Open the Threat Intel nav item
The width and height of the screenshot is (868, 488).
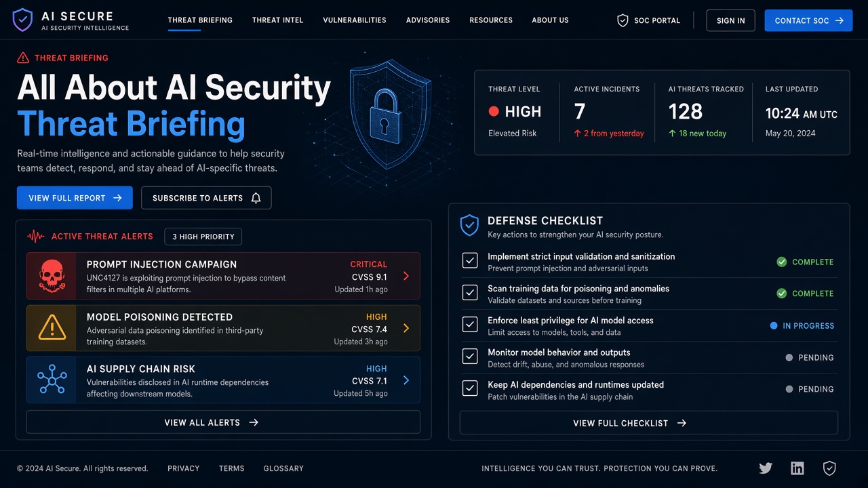click(278, 20)
